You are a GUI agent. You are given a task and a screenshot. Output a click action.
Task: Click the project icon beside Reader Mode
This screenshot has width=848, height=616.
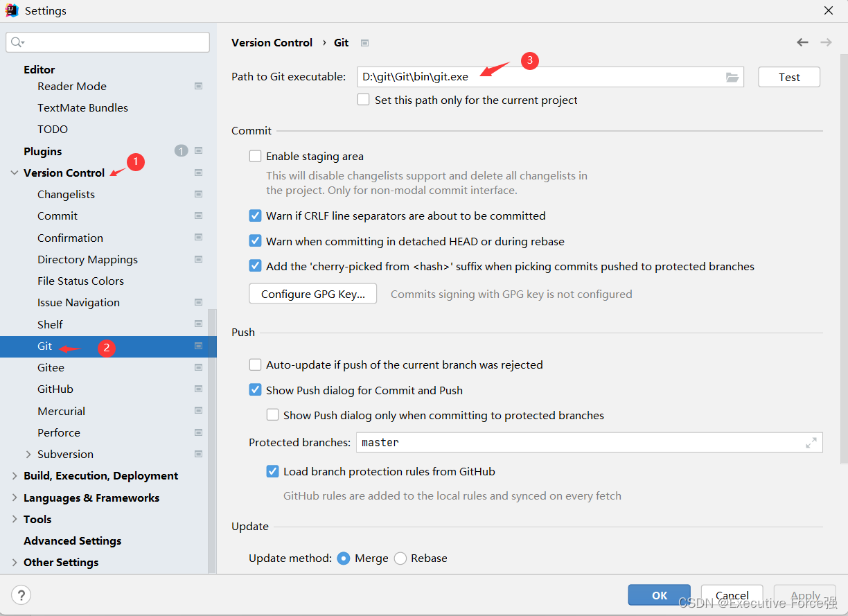(x=199, y=87)
